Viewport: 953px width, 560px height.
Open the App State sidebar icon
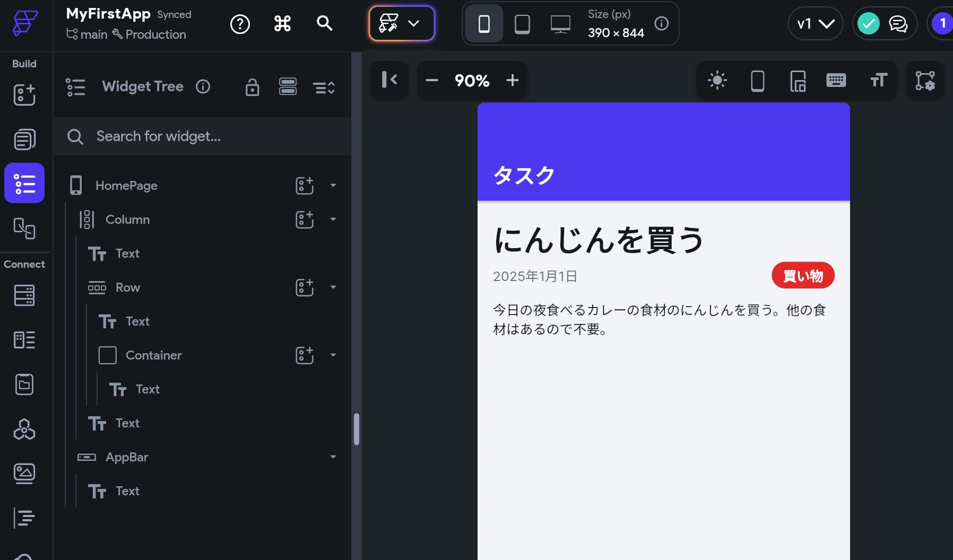24,384
